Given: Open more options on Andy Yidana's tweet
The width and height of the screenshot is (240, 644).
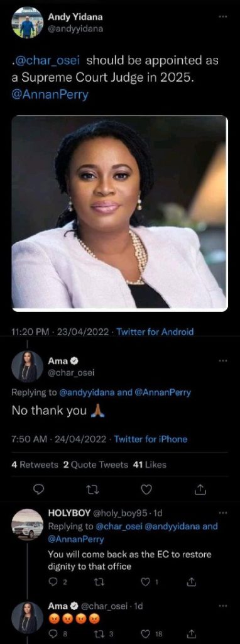Looking at the screenshot, I should coord(222,17).
